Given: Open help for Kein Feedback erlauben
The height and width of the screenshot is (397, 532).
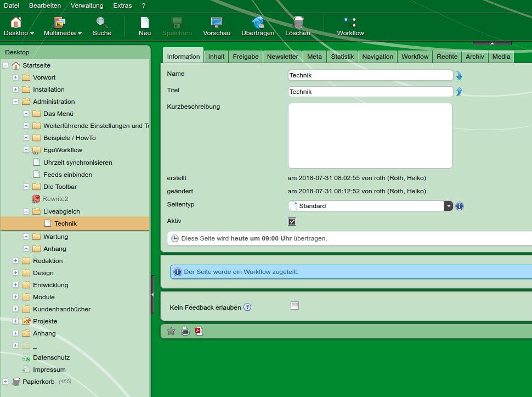Looking at the screenshot, I should (x=247, y=307).
